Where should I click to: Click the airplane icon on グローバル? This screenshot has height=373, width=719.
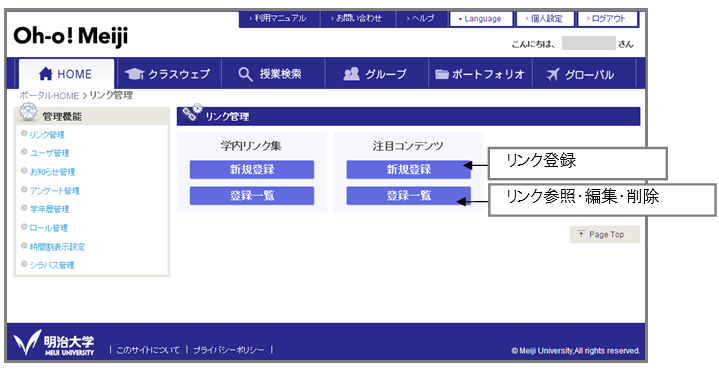[553, 74]
